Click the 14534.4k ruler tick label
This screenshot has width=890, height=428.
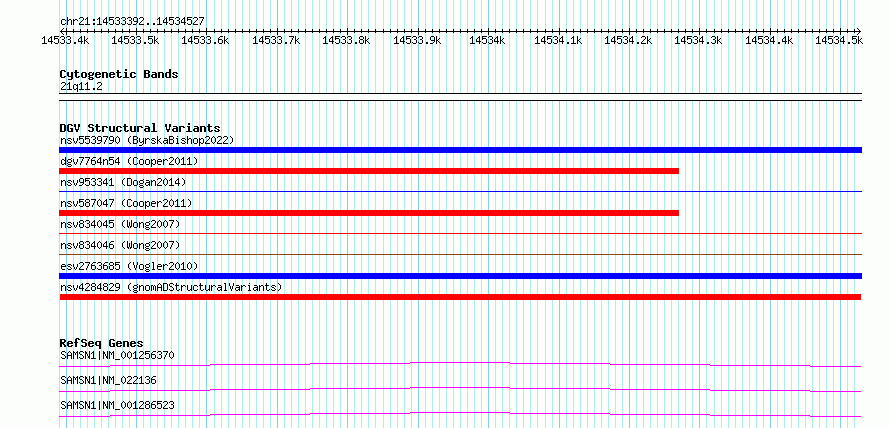(769, 40)
